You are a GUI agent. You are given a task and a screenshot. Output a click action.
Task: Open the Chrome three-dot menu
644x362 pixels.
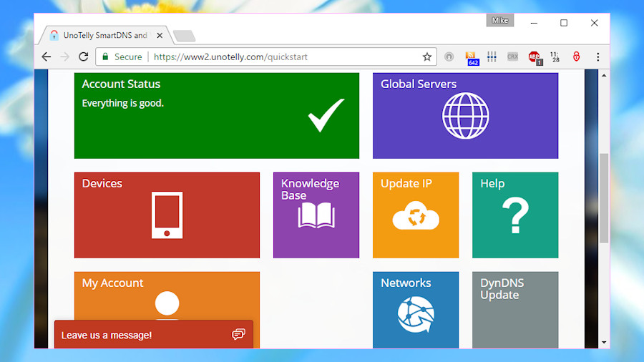click(x=597, y=57)
